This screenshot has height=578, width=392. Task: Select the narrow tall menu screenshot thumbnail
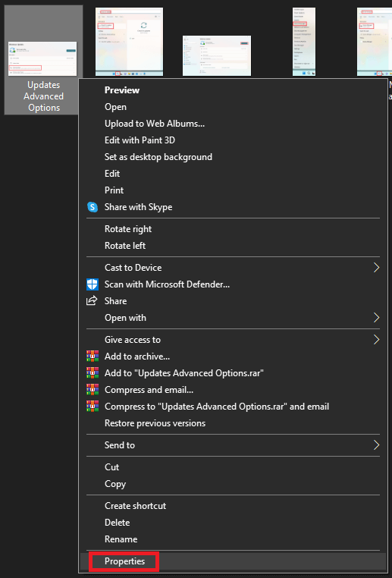pyautogui.click(x=304, y=42)
